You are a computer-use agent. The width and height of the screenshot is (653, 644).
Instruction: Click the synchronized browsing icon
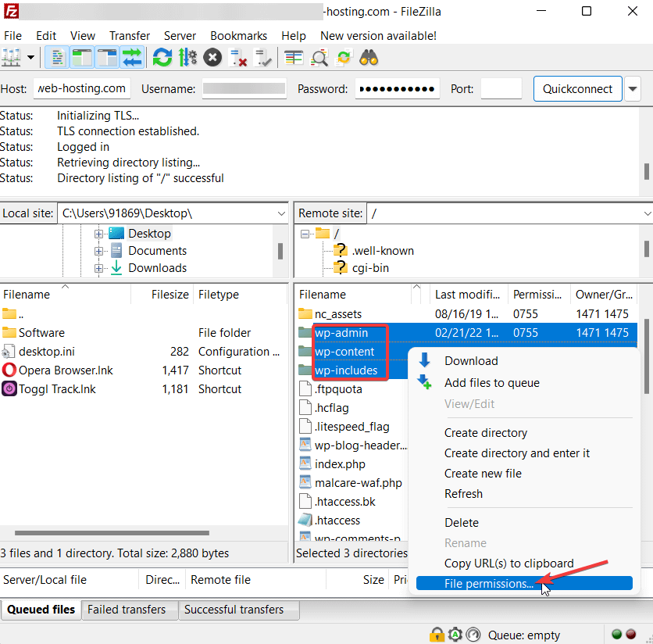click(344, 57)
